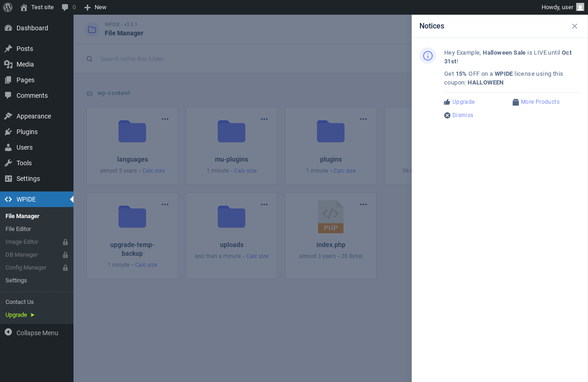Viewport: 588px width, 382px height.
Task: Open the locked Image Editor item
Action: click(37, 242)
